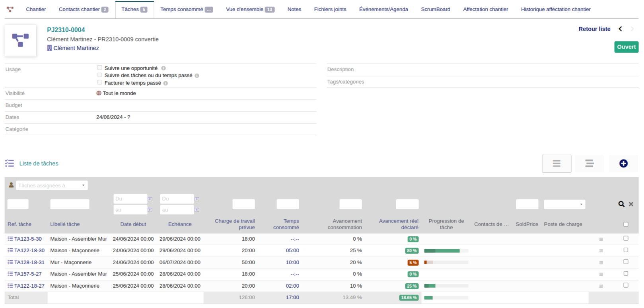Select checkbox for task TA122-18-27
This screenshot has height=308, width=644.
click(x=626, y=285)
